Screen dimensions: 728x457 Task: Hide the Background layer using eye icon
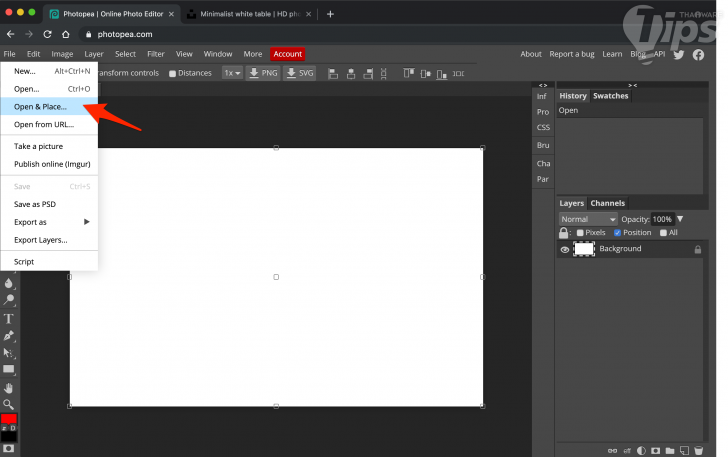(565, 249)
